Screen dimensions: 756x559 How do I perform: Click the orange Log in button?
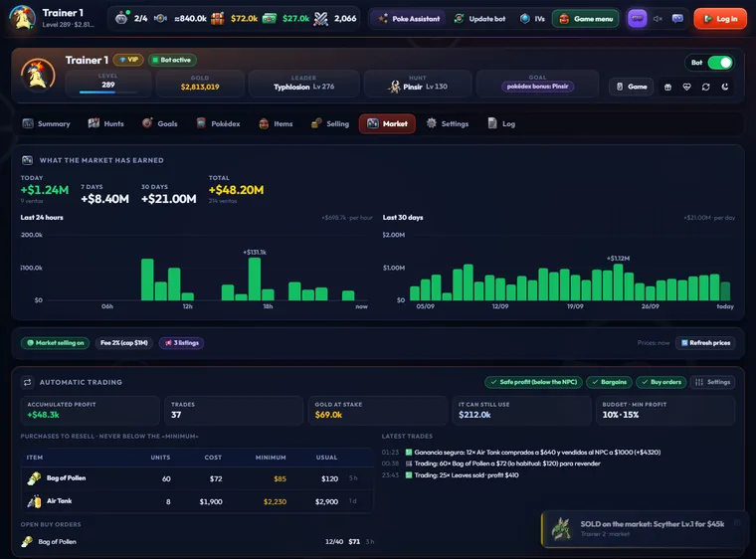click(720, 19)
